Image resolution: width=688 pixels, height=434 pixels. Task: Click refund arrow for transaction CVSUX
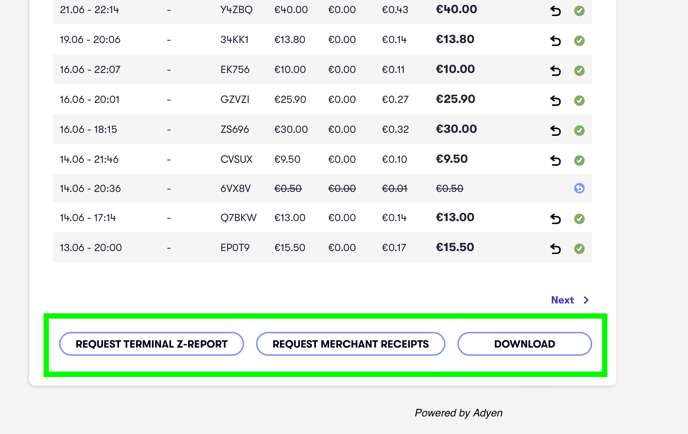point(555,160)
